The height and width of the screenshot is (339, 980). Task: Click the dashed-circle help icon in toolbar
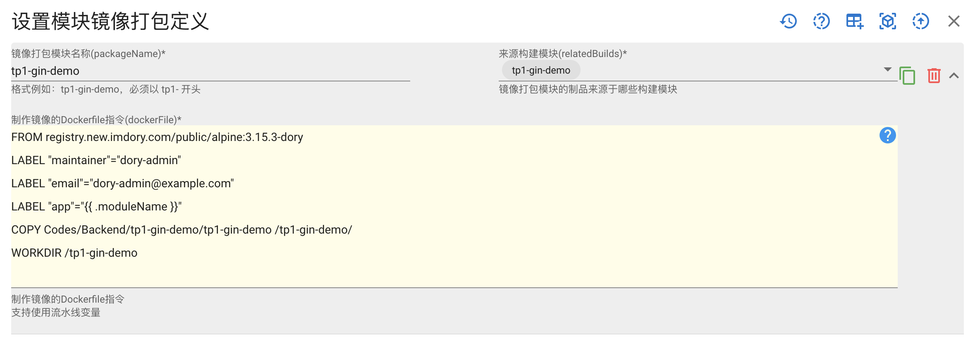(x=821, y=21)
